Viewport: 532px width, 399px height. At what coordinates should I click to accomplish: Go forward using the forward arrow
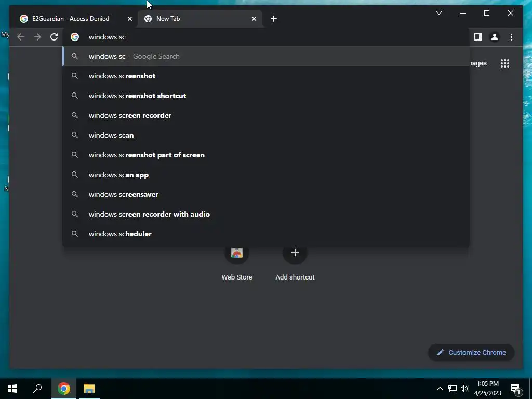[x=37, y=37]
